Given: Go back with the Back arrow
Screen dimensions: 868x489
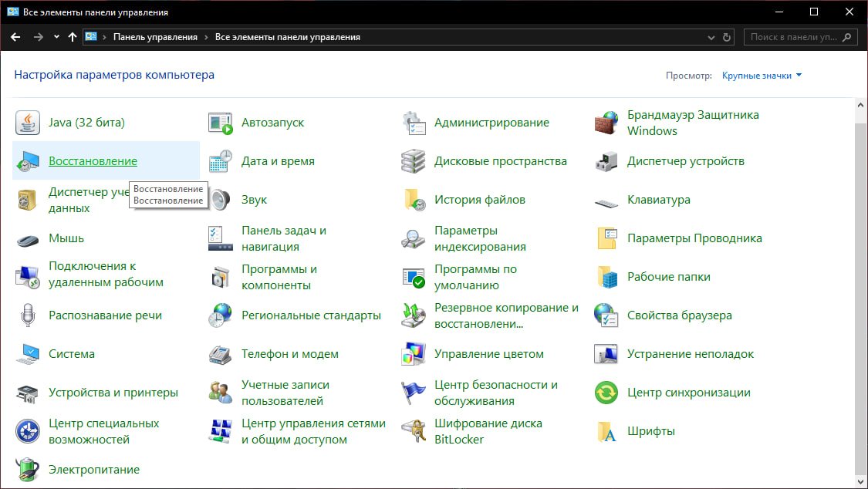Looking at the screenshot, I should tap(15, 37).
